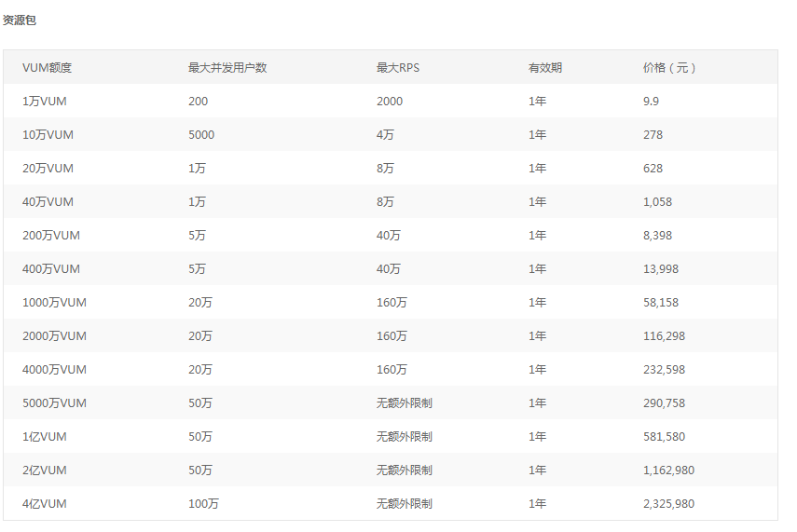Select the 10万VUM cell
Viewport: 797px width, 532px height.
pyautogui.click(x=48, y=135)
